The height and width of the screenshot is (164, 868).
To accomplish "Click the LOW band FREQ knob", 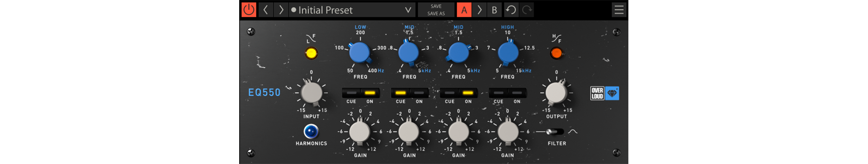I will click(x=360, y=52).
